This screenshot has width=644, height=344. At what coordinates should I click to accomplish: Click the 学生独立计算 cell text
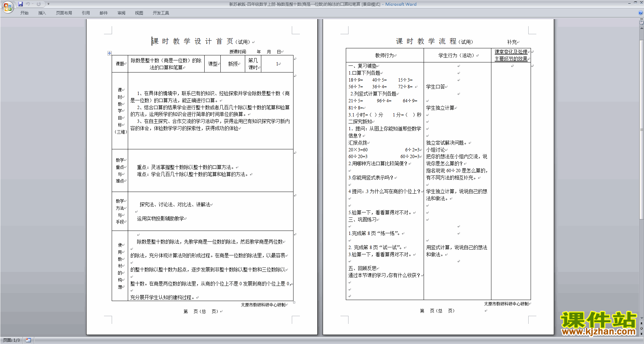(440, 108)
